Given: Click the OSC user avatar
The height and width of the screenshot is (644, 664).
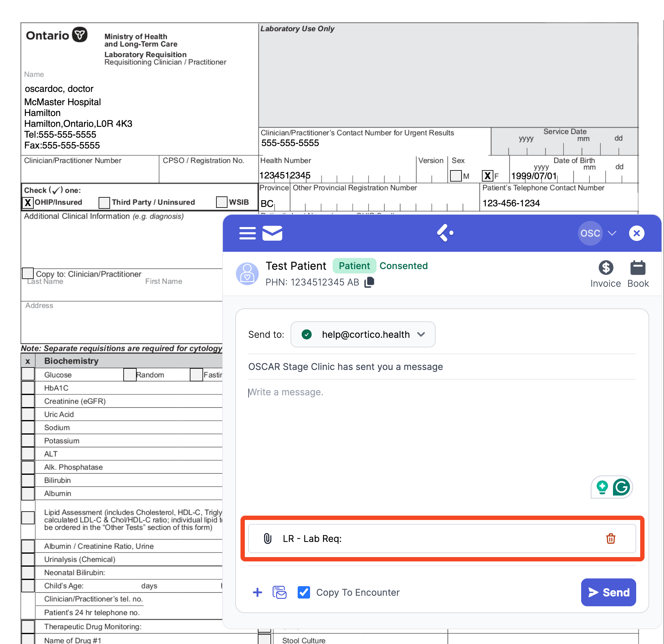Looking at the screenshot, I should [x=590, y=233].
